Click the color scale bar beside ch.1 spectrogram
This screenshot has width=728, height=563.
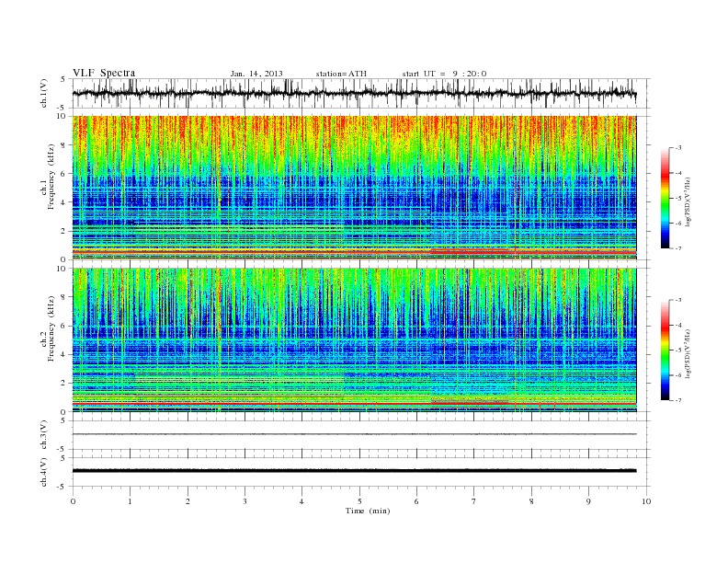665,198
